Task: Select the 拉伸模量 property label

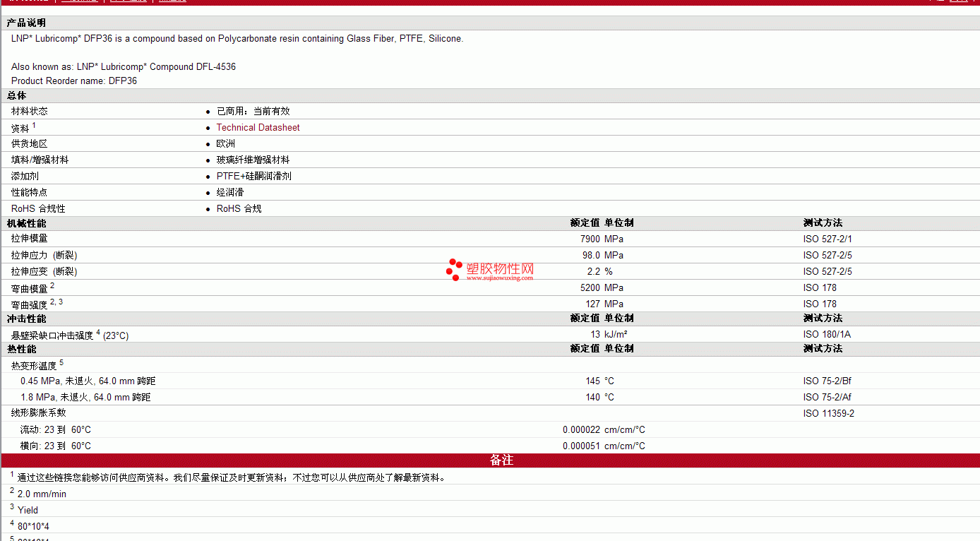Action: [30, 239]
